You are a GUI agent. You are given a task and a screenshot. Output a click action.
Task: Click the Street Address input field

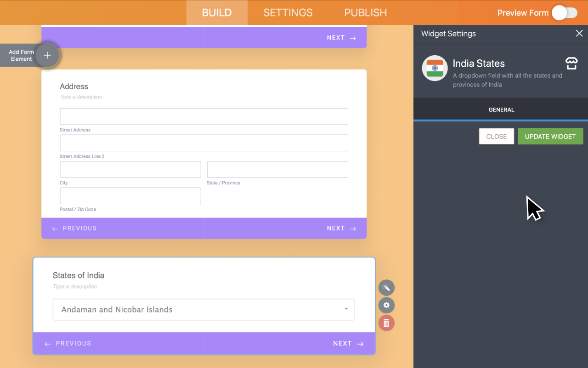tap(204, 116)
